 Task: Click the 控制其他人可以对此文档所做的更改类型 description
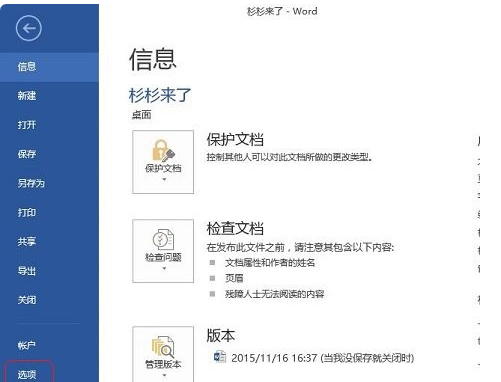[289, 157]
